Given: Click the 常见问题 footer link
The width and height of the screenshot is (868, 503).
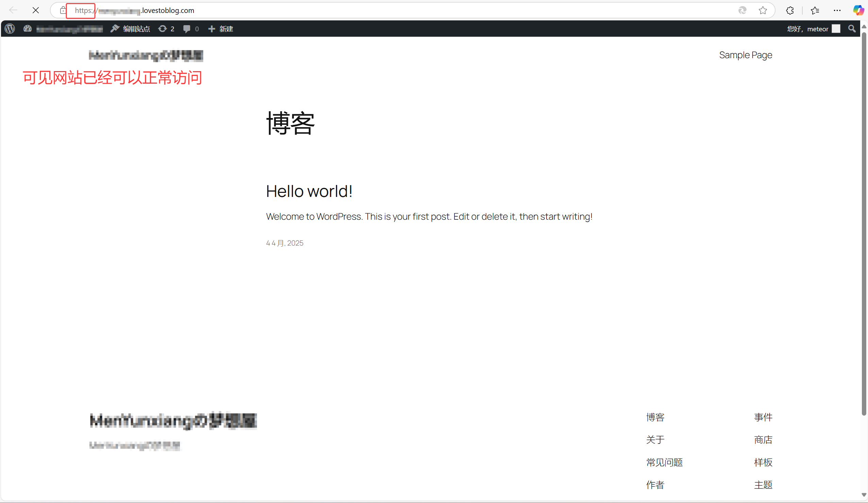Looking at the screenshot, I should [x=664, y=462].
